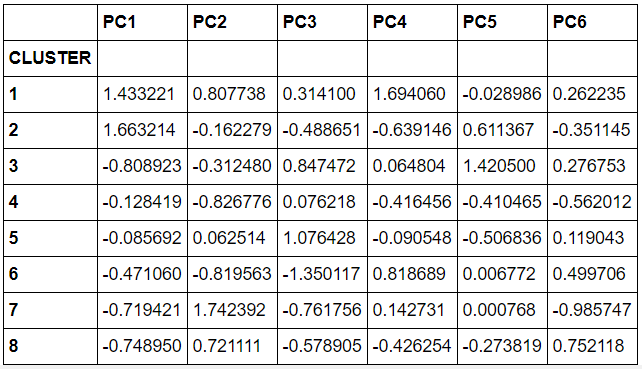Click the CLUSTER index label
The image size is (642, 369).
(50, 58)
